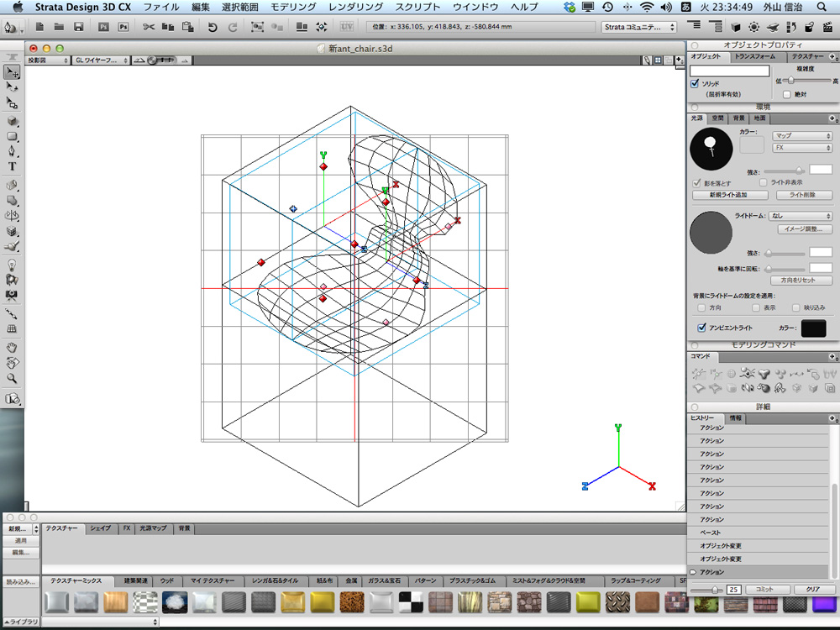Image resolution: width=840 pixels, height=630 pixels.
Task: Toggle the ソリッド checkbox
Action: click(695, 83)
